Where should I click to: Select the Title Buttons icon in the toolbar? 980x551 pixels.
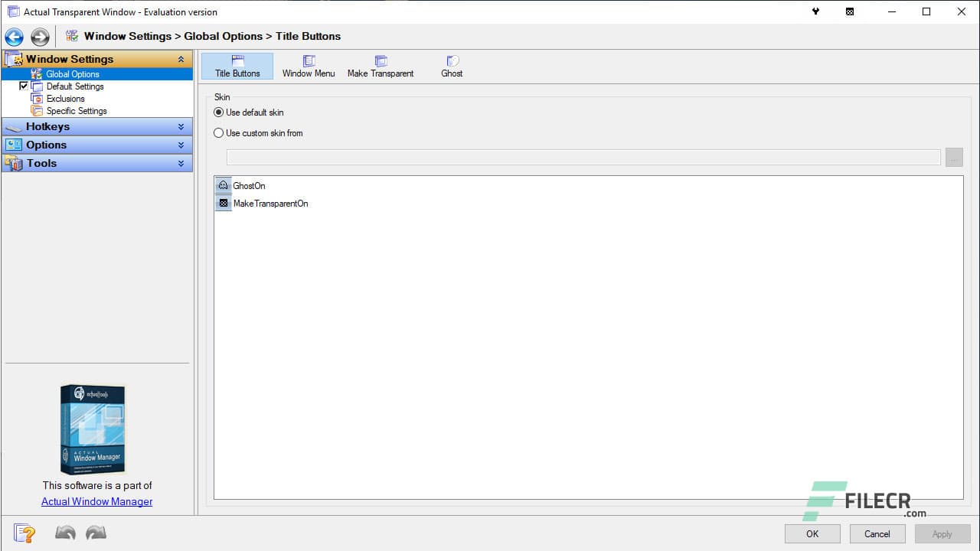(x=237, y=65)
